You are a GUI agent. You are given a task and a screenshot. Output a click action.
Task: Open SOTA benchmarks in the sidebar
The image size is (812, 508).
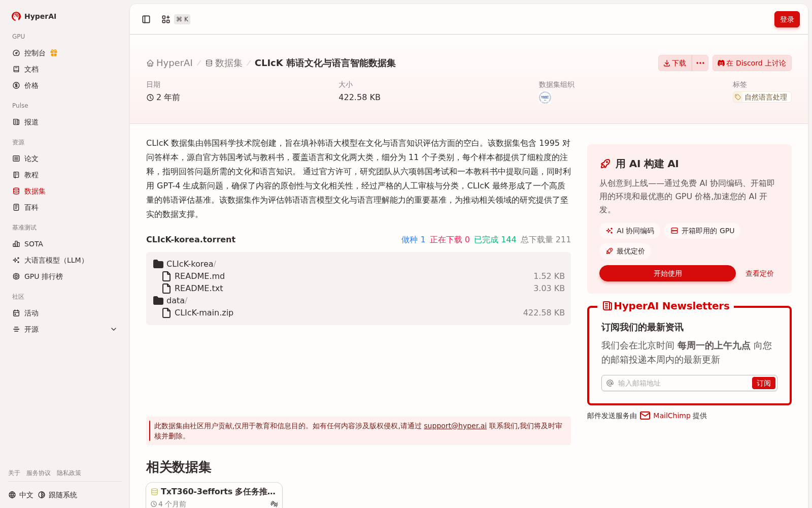[33, 244]
